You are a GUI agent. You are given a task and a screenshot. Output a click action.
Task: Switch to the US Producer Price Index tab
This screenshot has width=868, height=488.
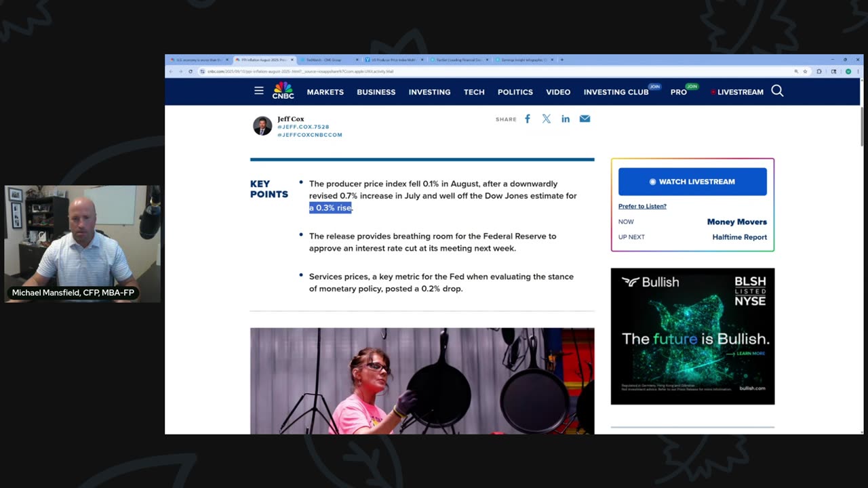click(x=393, y=60)
